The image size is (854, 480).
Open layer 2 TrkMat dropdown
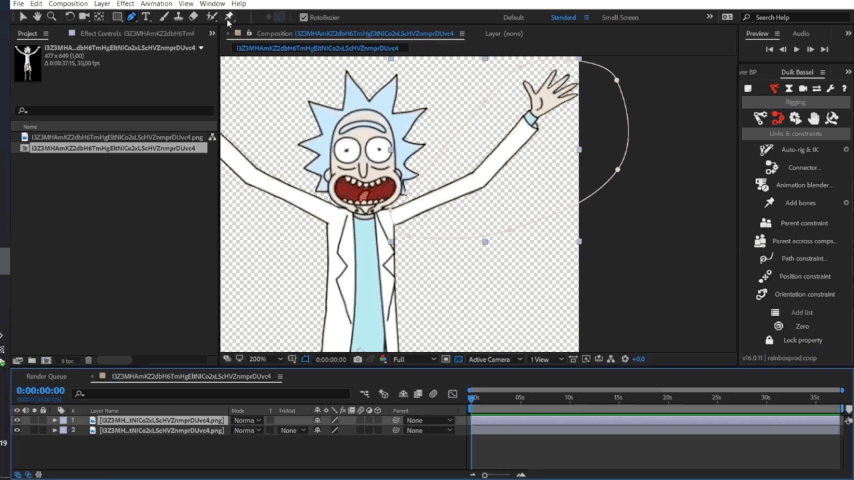(x=292, y=430)
